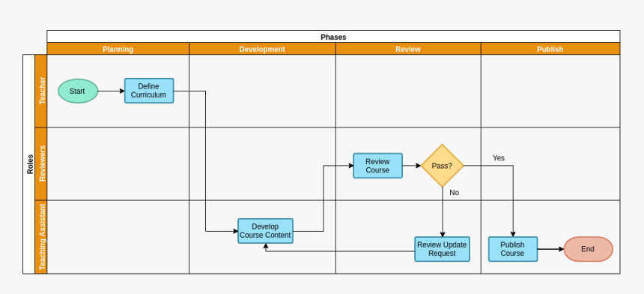
Task: Select the Phases title header
Action: (333, 37)
